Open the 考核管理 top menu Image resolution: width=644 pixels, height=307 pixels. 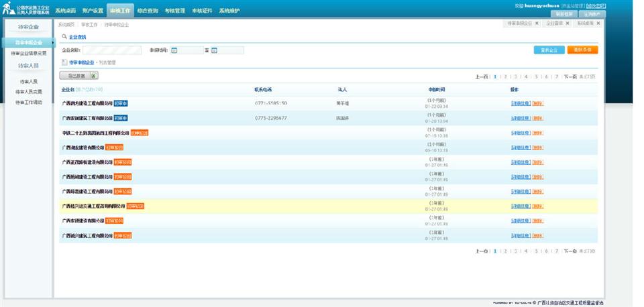[x=175, y=11]
